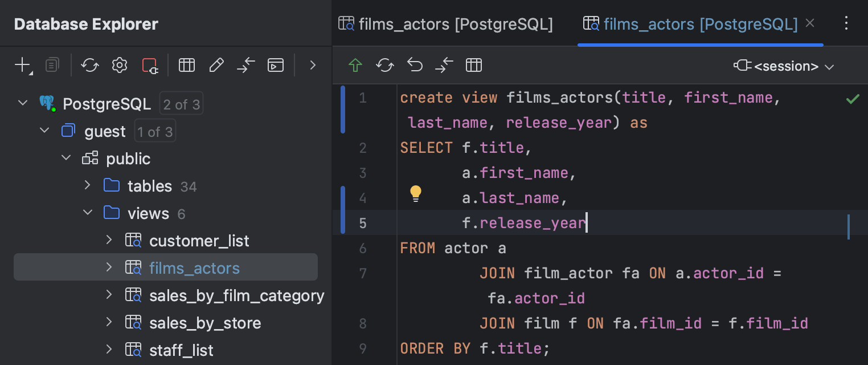Viewport: 868px width, 365px height.
Task: Submit changes with the green arrow
Action: click(355, 65)
